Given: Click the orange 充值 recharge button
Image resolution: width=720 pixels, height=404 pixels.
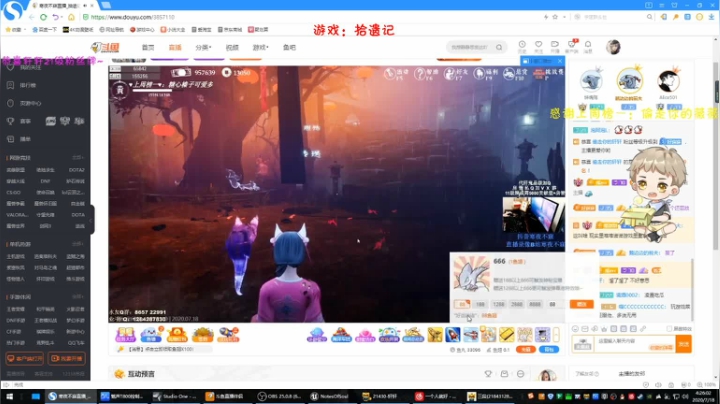Looking at the screenshot, I should (x=526, y=350).
